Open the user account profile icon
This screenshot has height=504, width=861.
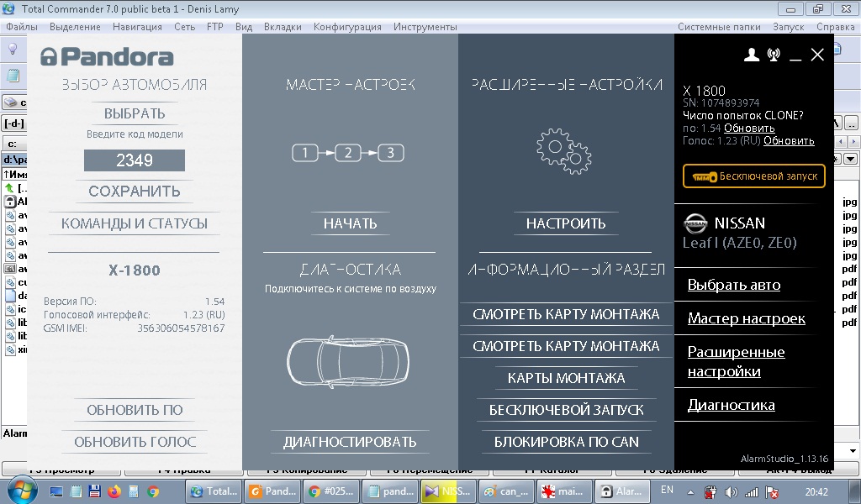(752, 55)
